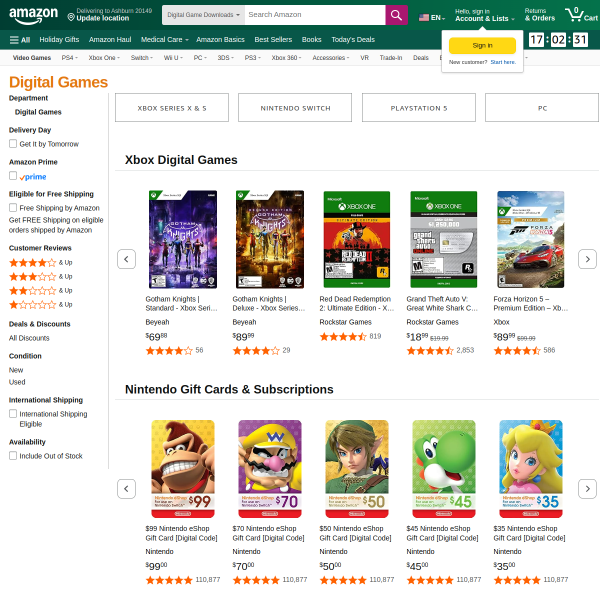Open Gotham Knights Standard cover image

tap(183, 239)
